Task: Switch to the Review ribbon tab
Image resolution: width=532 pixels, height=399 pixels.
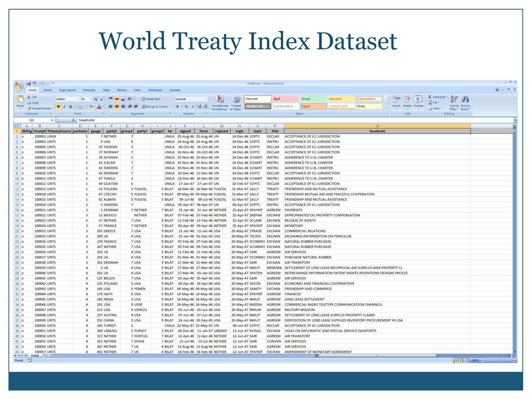Action: point(122,90)
